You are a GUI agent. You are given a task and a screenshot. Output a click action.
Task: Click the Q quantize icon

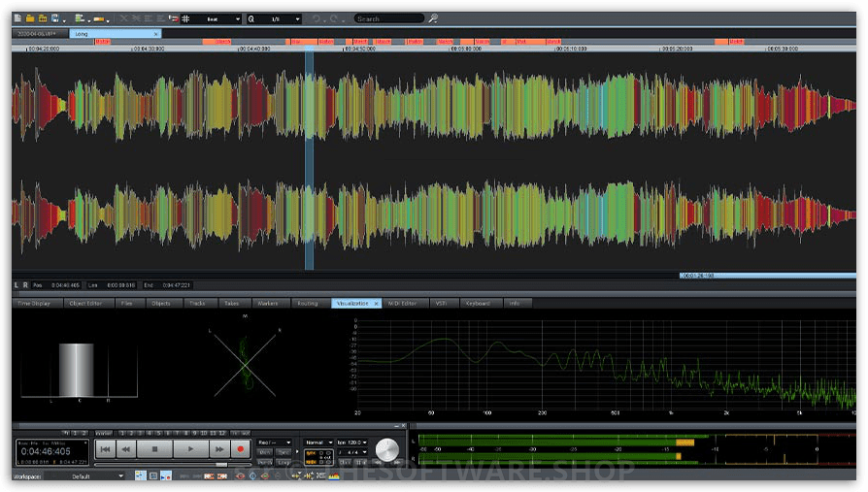tap(251, 18)
